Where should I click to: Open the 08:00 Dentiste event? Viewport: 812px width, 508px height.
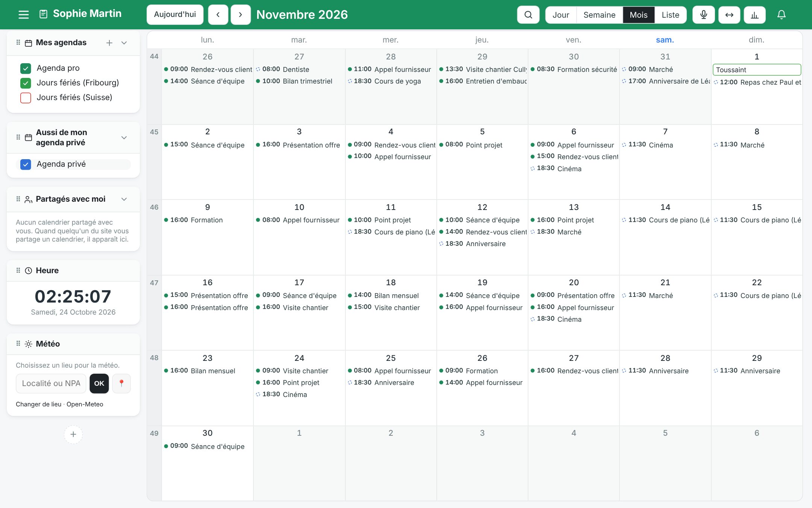[x=299, y=69]
